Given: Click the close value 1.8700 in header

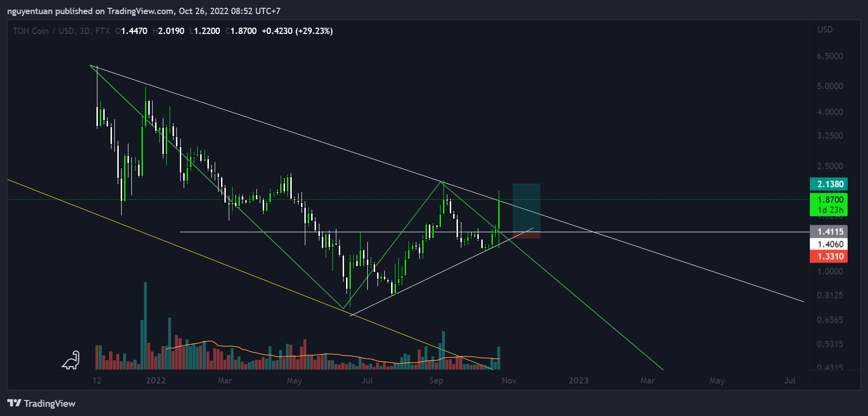Looking at the screenshot, I should tap(243, 31).
